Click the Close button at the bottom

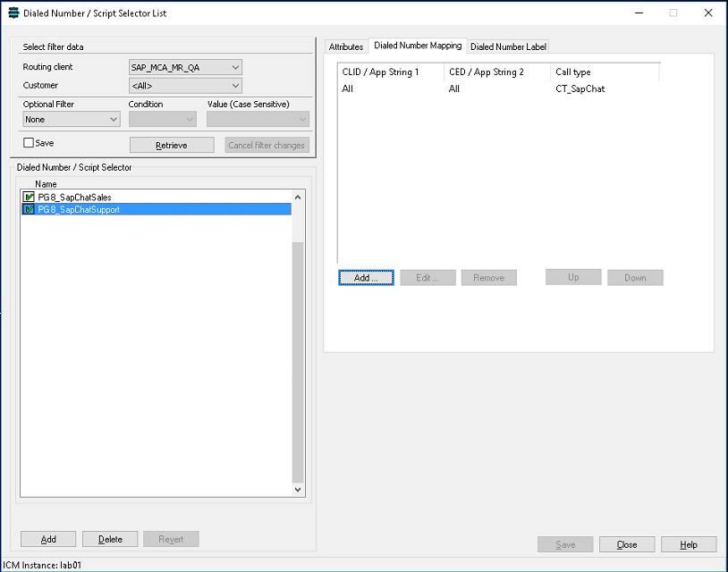627,544
